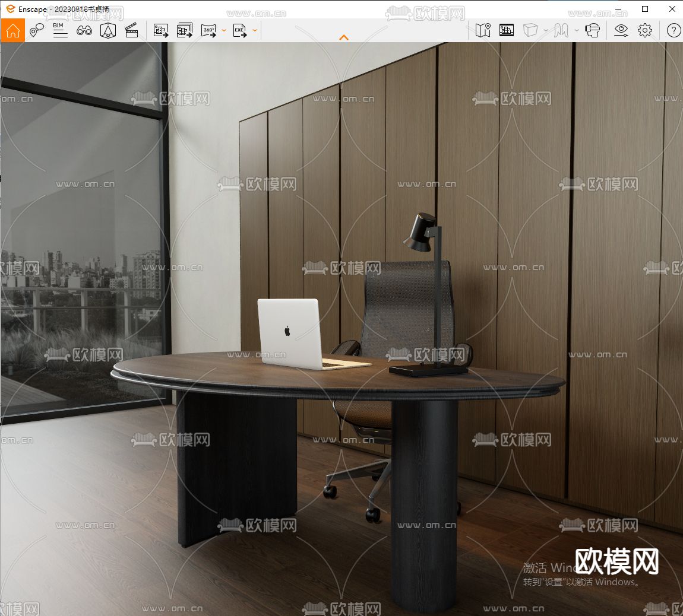The height and width of the screenshot is (616, 683).
Task: Expand the cube dropdown arrow
Action: tap(545, 30)
